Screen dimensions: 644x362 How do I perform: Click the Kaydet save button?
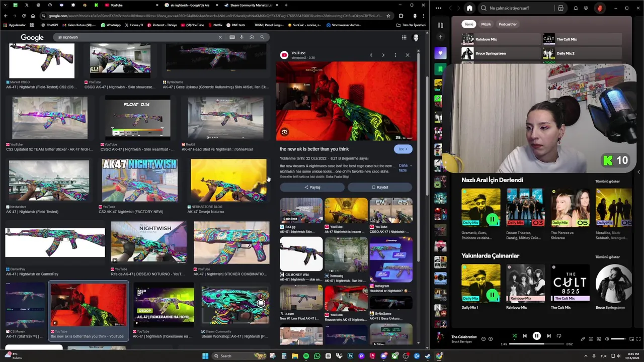(x=380, y=188)
